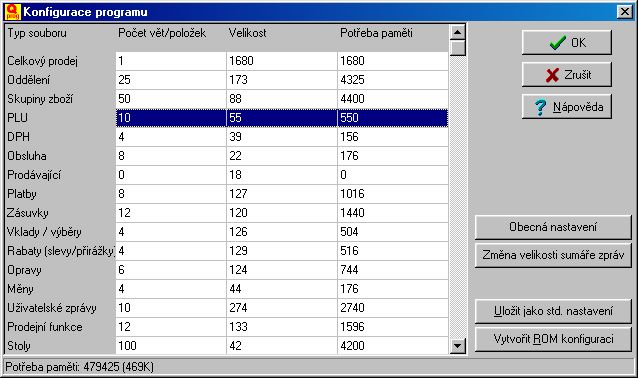Viewport: 638px width, 378px height.
Task: Click Skupiny zboží size cell 88
Action: [282, 99]
